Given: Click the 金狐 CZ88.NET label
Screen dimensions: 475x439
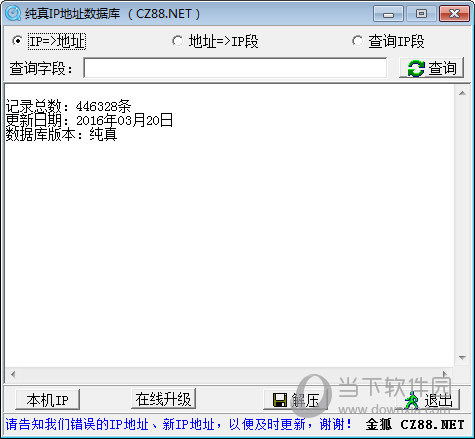Looking at the screenshot, I should pos(415,424).
